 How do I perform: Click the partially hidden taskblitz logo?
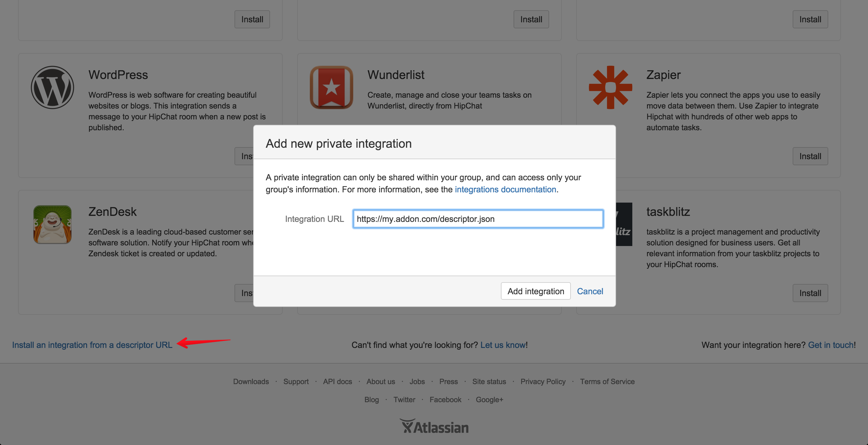(x=624, y=225)
